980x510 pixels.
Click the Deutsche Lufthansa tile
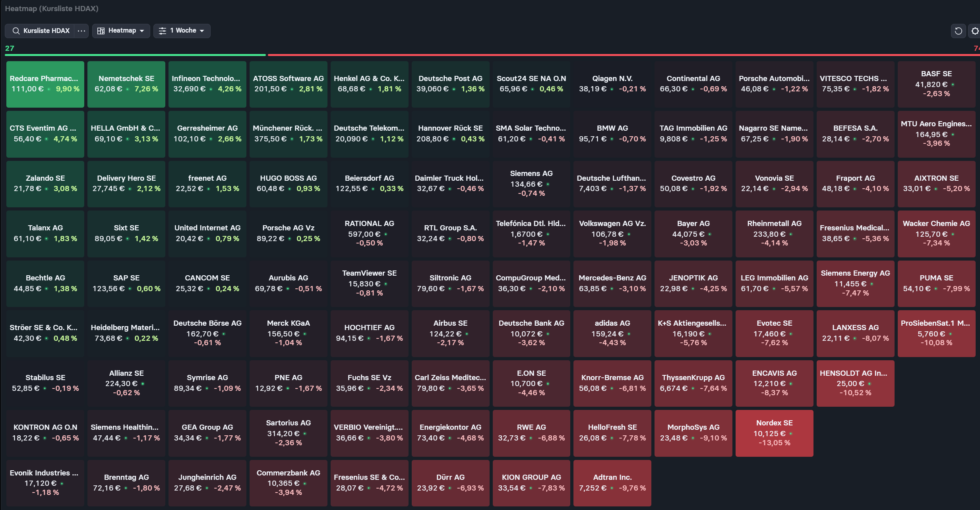(612, 184)
